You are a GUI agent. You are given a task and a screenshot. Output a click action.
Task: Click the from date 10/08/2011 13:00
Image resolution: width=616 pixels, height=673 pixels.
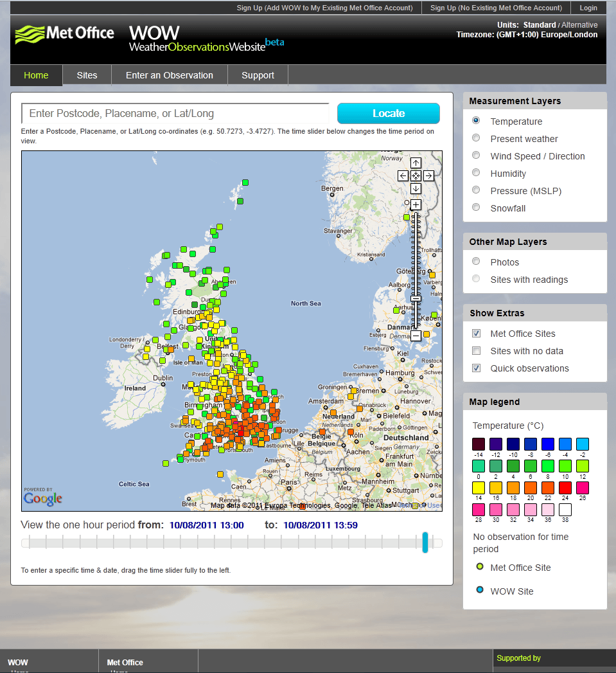[x=207, y=525]
